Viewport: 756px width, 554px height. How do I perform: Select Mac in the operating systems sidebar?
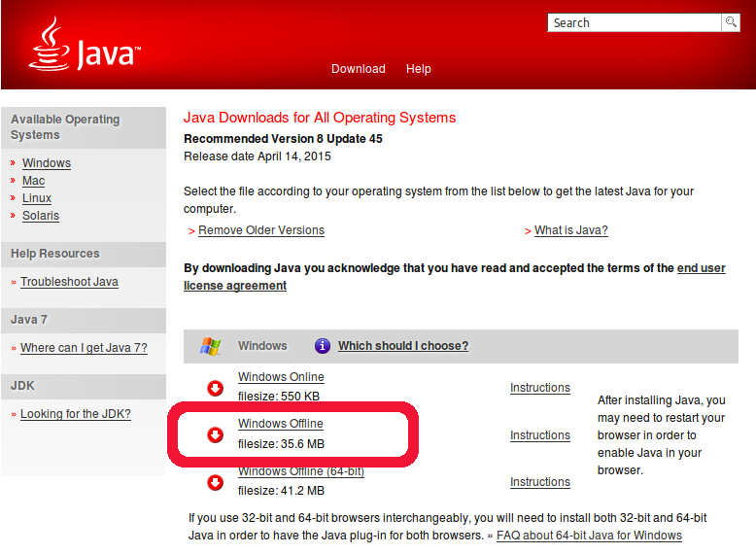[x=34, y=181]
